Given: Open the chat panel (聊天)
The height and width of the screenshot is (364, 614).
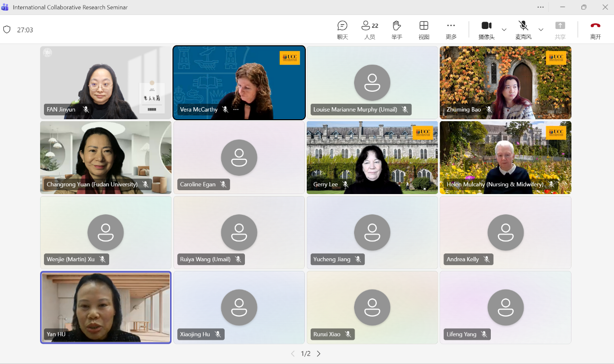Looking at the screenshot, I should [342, 30].
